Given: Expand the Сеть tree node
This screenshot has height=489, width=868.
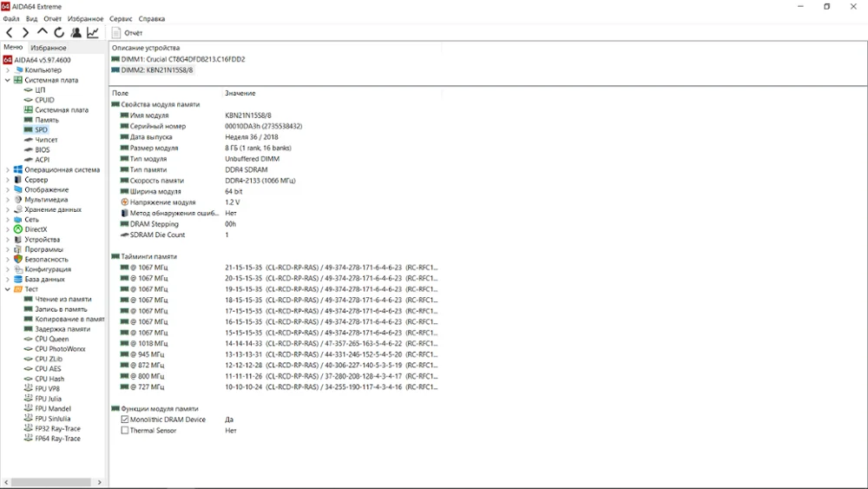Looking at the screenshot, I should coord(8,220).
